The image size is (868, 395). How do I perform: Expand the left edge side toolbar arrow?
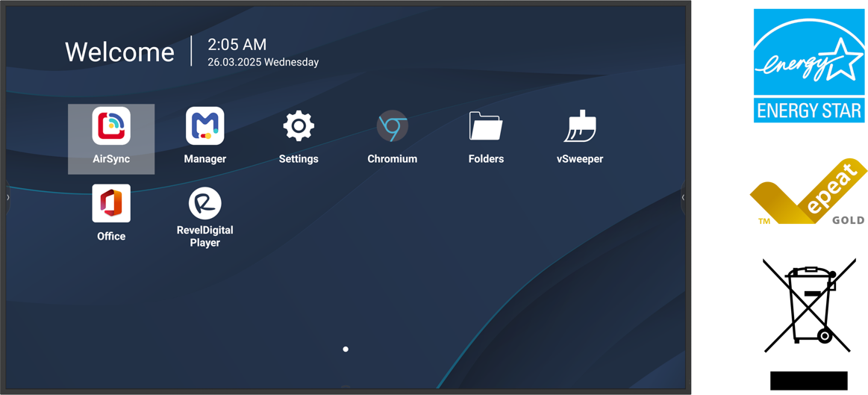pos(8,198)
